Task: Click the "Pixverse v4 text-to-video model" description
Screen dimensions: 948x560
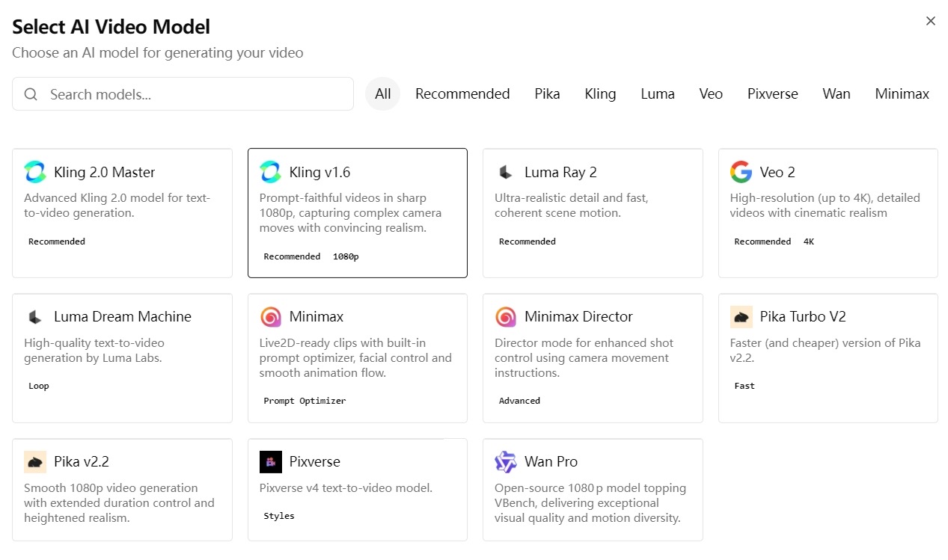Action: (346, 488)
